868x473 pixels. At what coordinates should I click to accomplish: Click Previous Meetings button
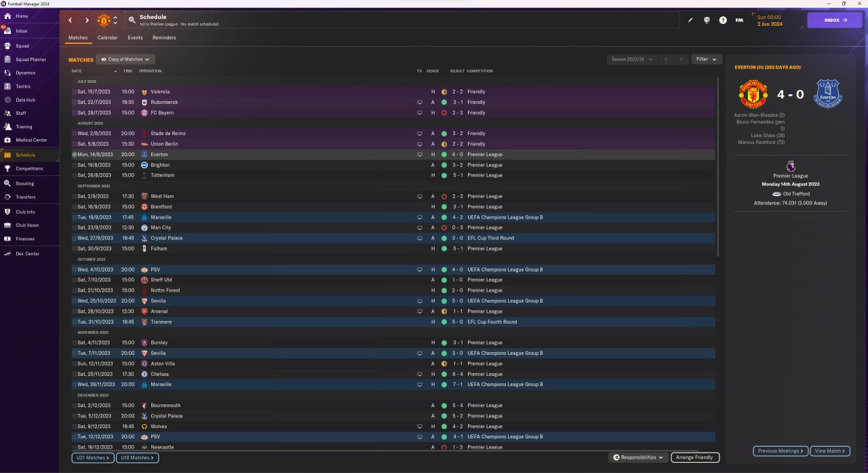(x=781, y=451)
